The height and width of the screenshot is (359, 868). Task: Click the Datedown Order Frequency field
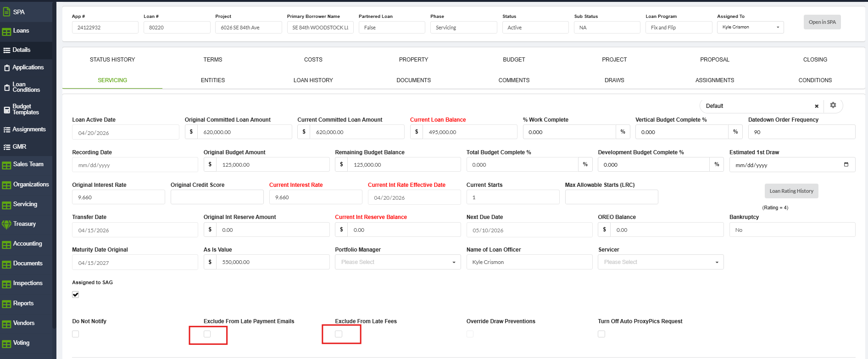(802, 132)
